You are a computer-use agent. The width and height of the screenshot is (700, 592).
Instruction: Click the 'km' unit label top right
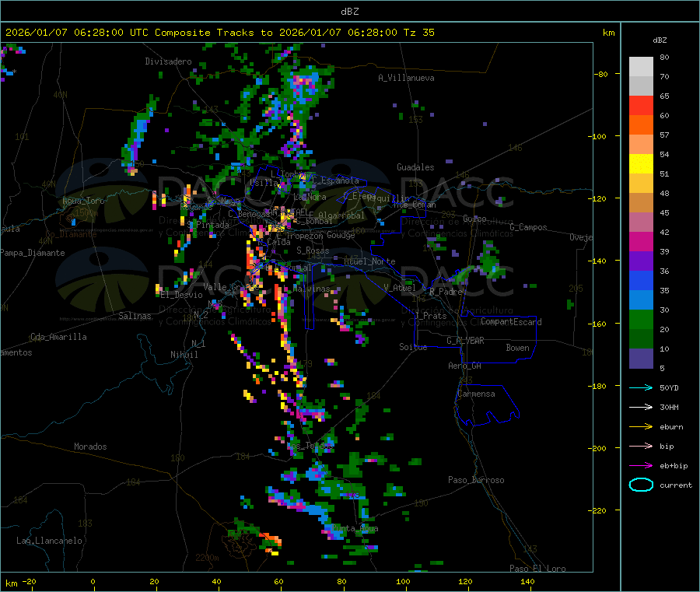608,33
